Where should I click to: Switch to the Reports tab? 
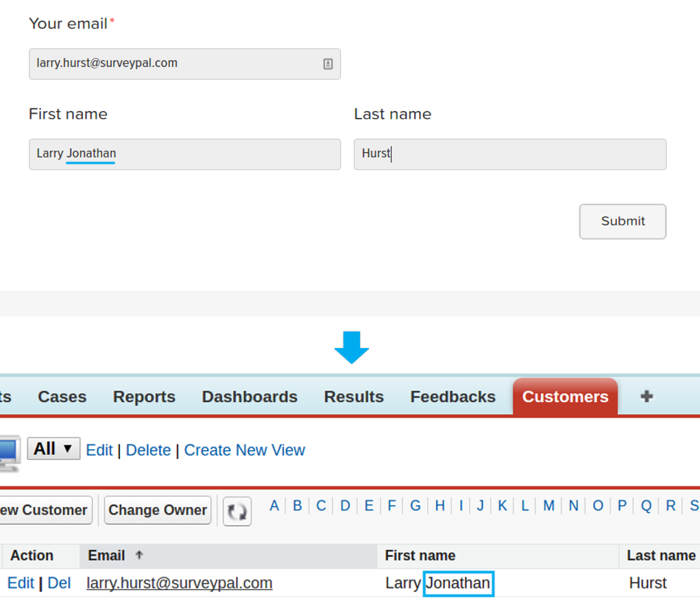[x=144, y=397]
